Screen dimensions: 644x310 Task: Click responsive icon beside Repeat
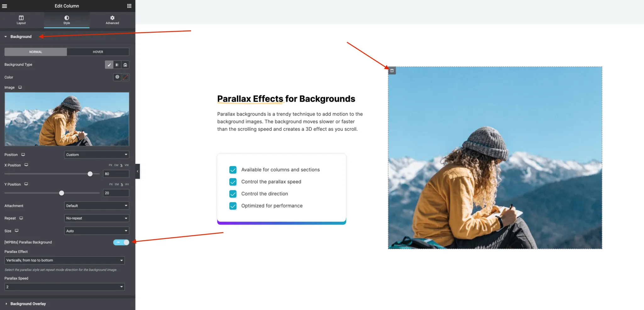(21, 218)
